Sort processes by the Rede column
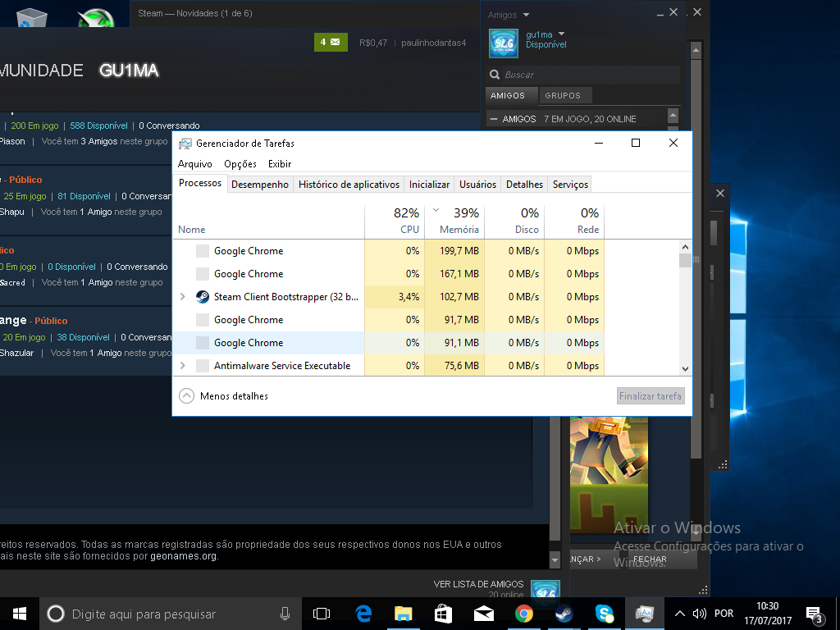Image resolution: width=840 pixels, height=630 pixels. click(575, 221)
